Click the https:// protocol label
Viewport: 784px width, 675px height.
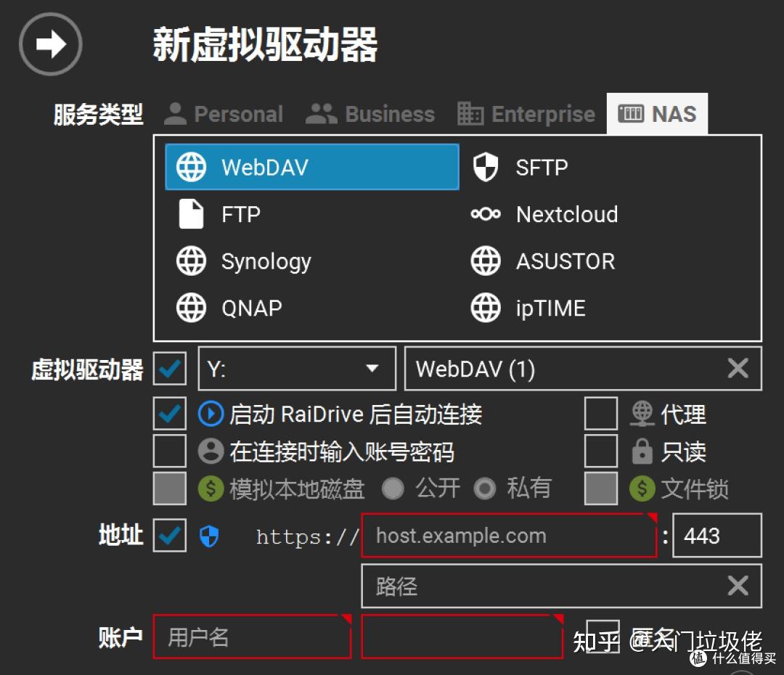click(x=307, y=537)
